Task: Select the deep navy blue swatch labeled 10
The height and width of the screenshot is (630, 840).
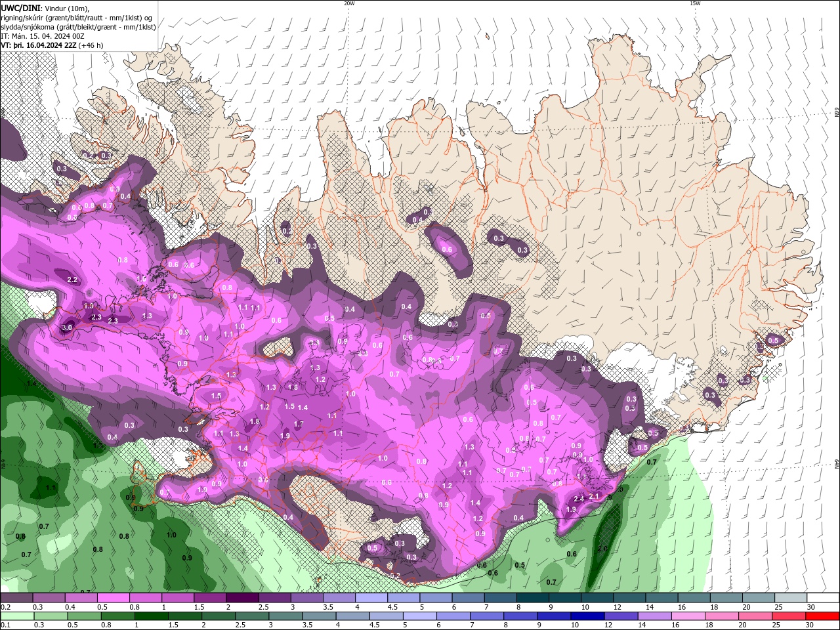Action: tap(587, 616)
